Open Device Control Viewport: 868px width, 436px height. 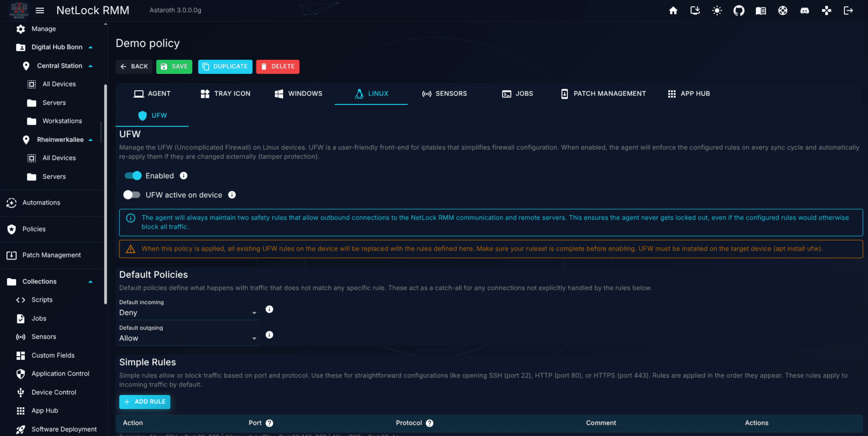coord(54,392)
